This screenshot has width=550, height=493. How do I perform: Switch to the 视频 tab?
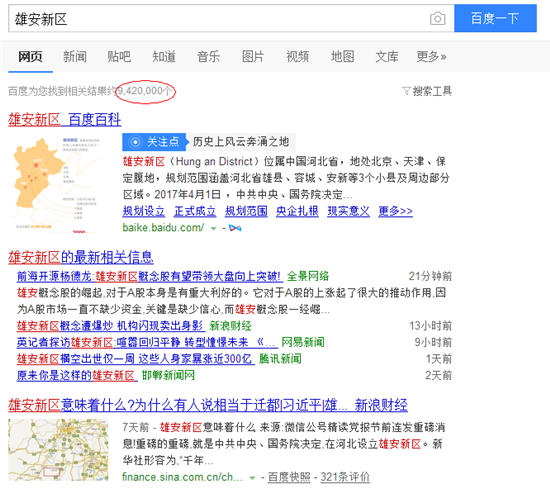click(x=297, y=56)
